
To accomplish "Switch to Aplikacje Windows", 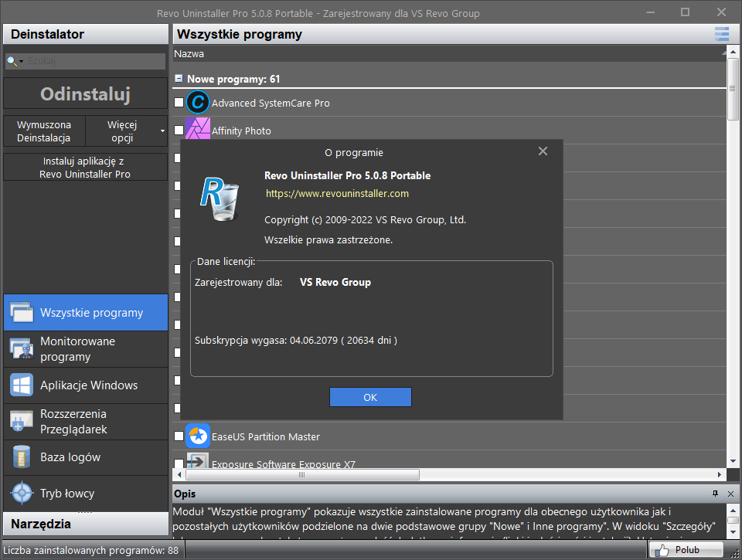I will point(86,385).
